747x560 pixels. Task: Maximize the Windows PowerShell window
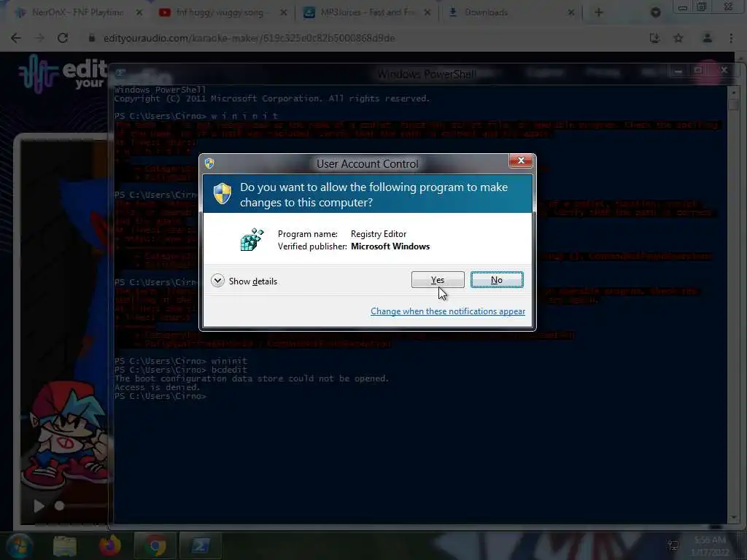[698, 71]
